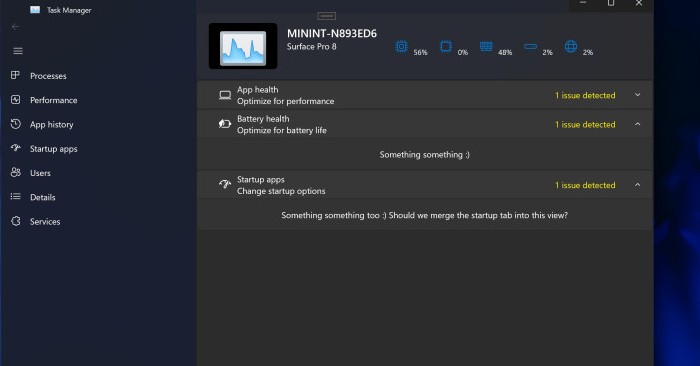Click the 'Something something :)' message

click(x=425, y=155)
